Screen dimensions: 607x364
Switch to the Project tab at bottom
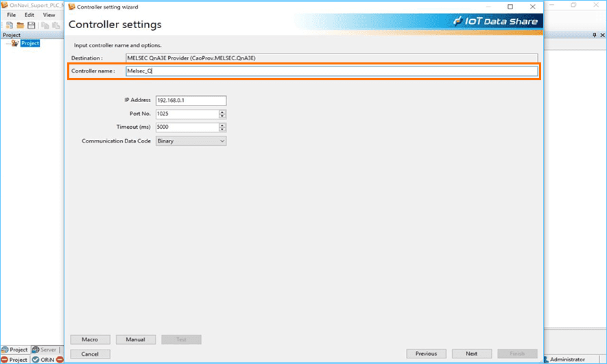coord(14,350)
